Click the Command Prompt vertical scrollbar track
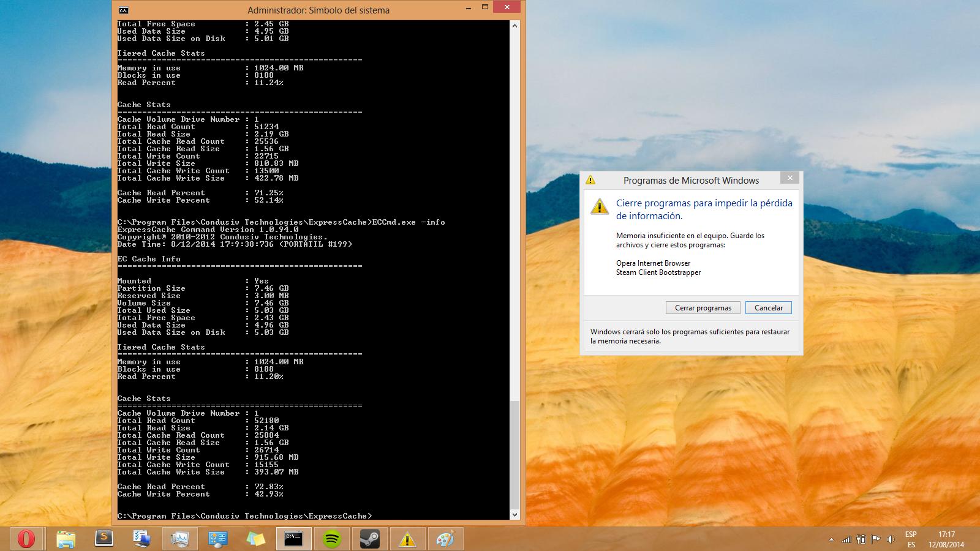The image size is (980, 551). click(x=514, y=214)
